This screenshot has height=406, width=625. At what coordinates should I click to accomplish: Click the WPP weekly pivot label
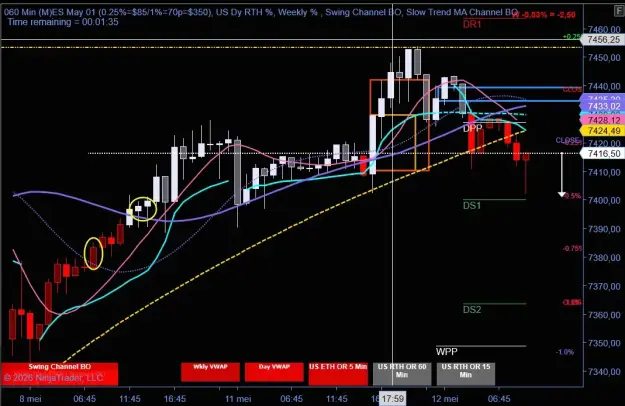446,352
